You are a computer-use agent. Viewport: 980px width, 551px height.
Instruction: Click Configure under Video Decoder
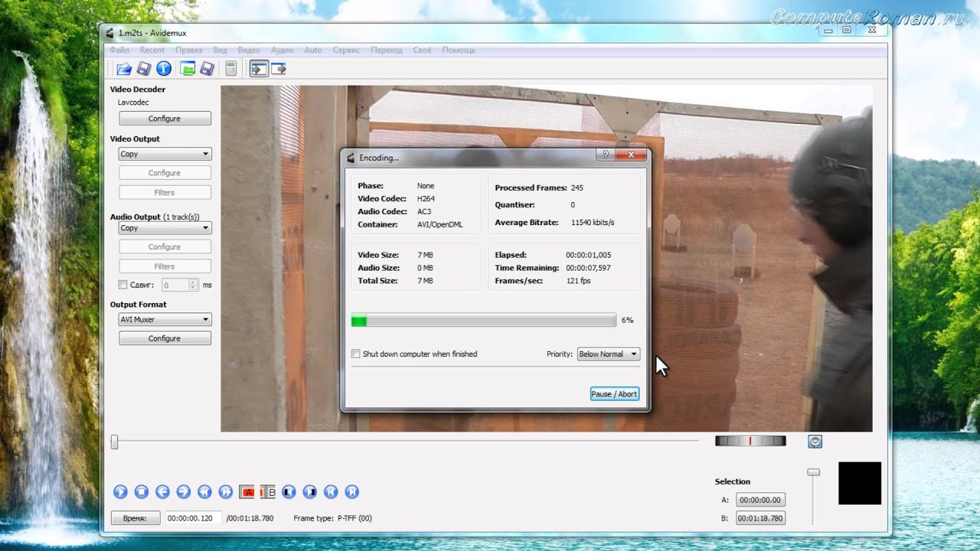[x=165, y=119]
